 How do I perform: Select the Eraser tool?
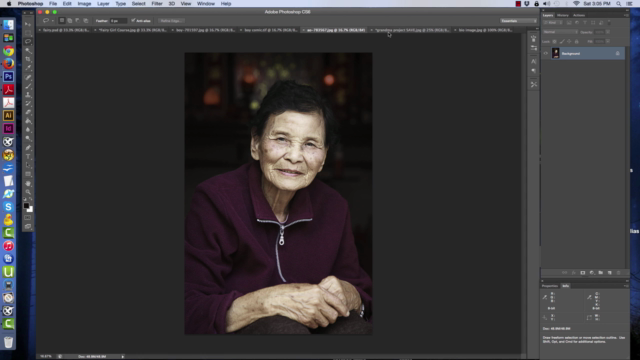click(28, 112)
